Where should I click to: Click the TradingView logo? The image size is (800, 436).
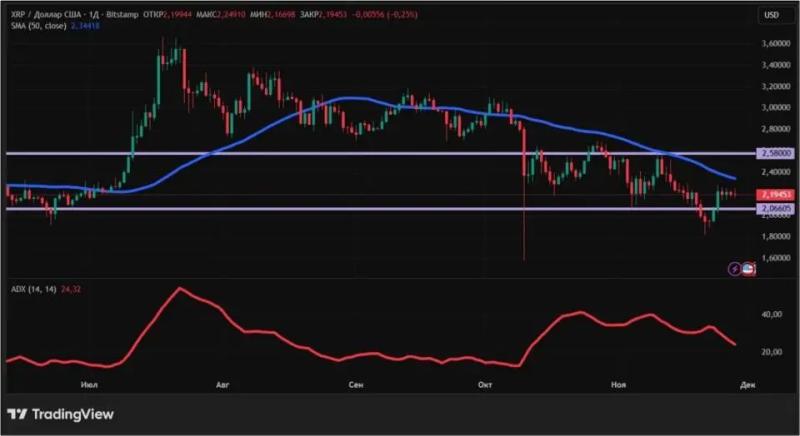tap(60, 414)
